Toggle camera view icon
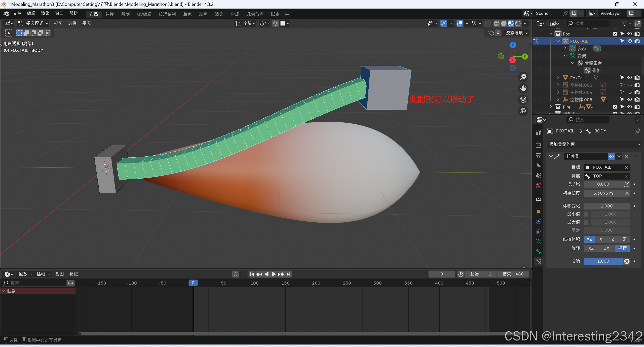 pyautogui.click(x=523, y=100)
